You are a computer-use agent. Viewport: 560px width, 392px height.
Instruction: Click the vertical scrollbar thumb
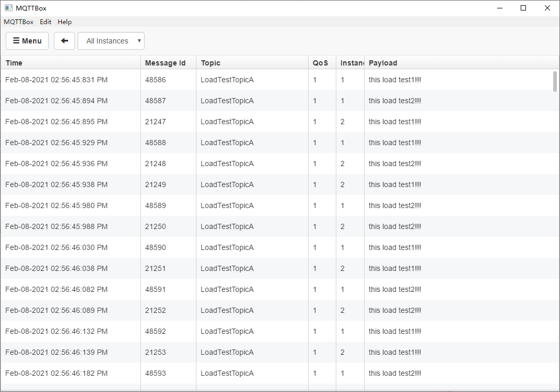(555, 81)
